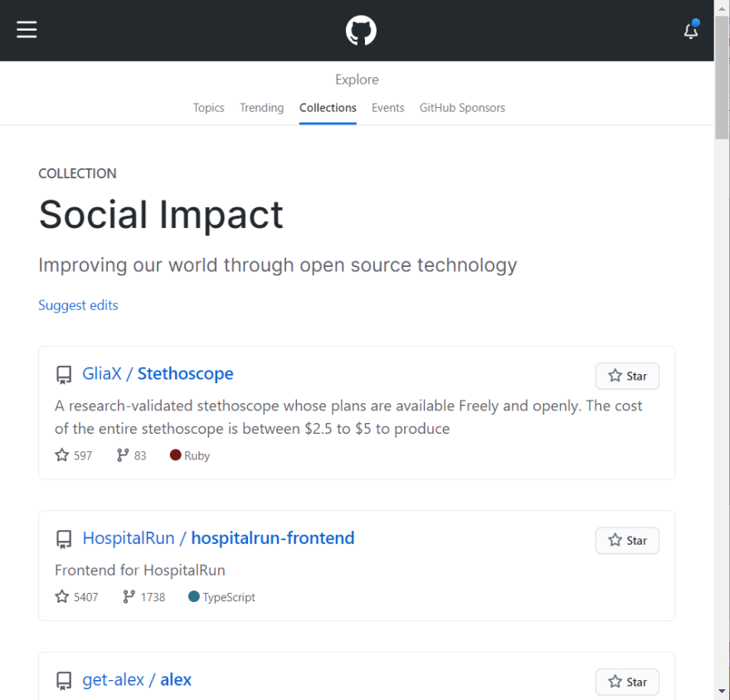This screenshot has height=700, width=730.
Task: Star the GliaX / Stethoscope repository
Action: coord(627,376)
